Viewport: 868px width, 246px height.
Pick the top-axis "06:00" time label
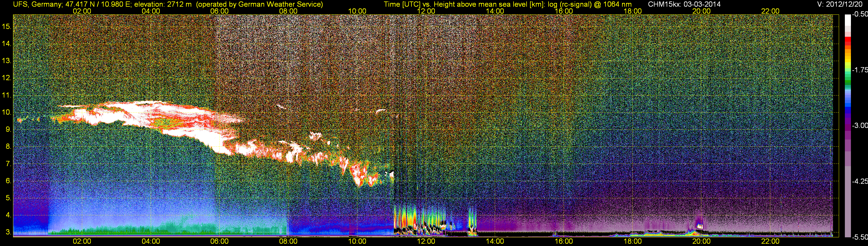click(x=219, y=11)
